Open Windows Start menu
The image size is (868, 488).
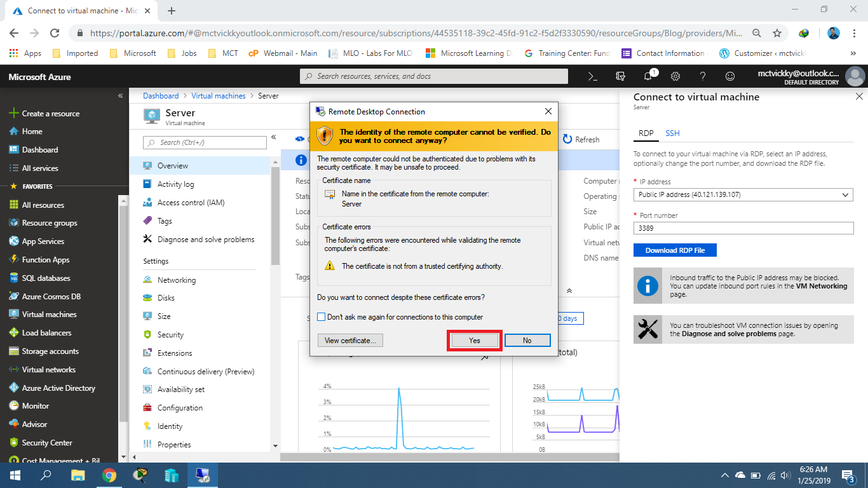click(15, 475)
